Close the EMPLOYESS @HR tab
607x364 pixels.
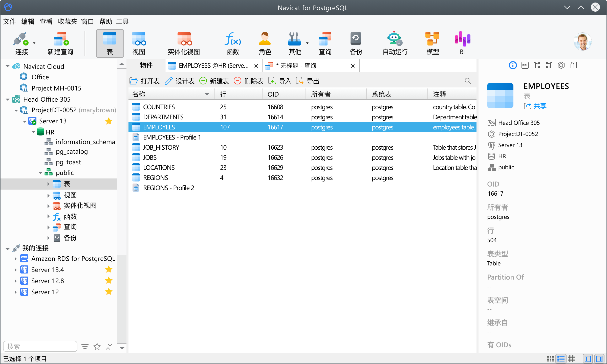(x=256, y=66)
